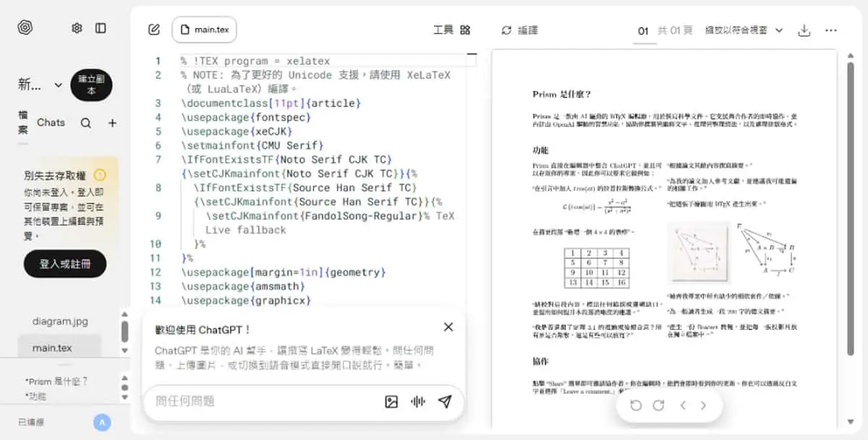Click the new edit pencil icon
The width and height of the screenshot is (868, 440).
pyautogui.click(x=153, y=30)
